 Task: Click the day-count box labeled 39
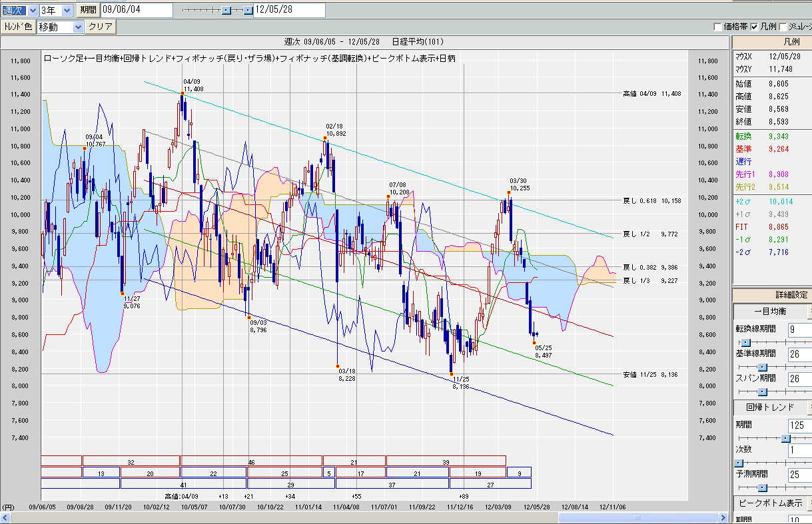446,461
